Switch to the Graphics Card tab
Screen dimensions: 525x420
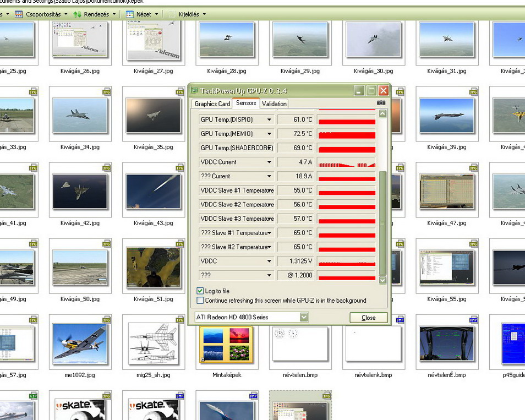tap(212, 104)
